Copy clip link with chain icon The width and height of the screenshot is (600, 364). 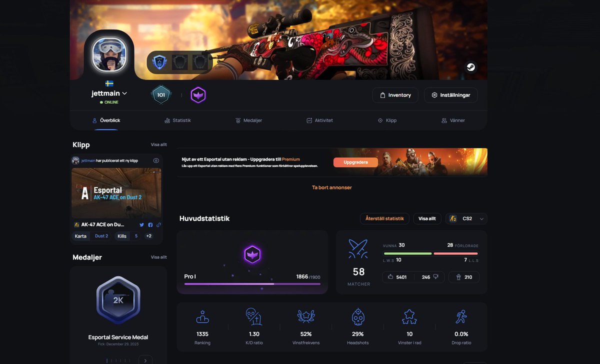[x=158, y=225]
